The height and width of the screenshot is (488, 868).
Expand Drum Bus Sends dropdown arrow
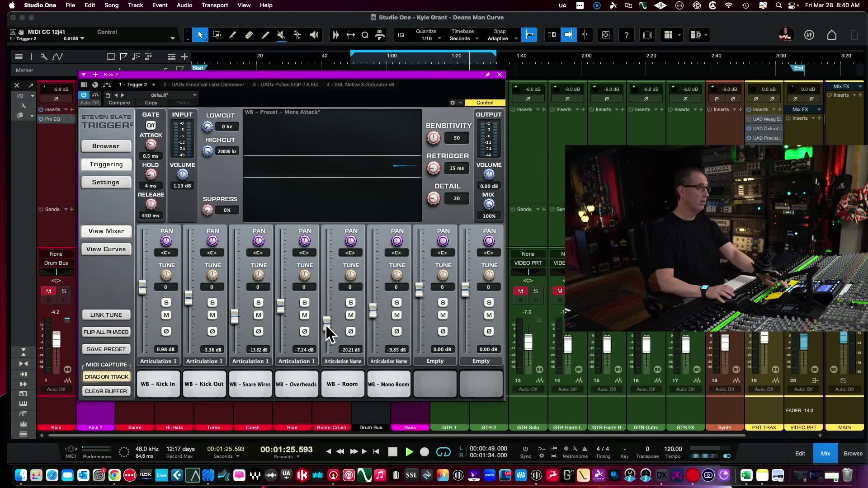tap(66, 209)
